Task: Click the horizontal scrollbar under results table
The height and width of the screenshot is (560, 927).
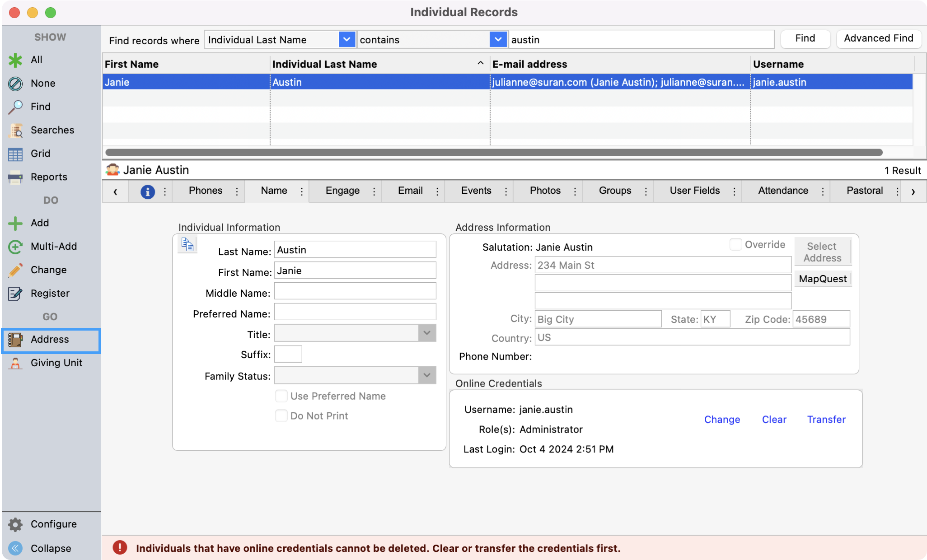Action: click(493, 153)
